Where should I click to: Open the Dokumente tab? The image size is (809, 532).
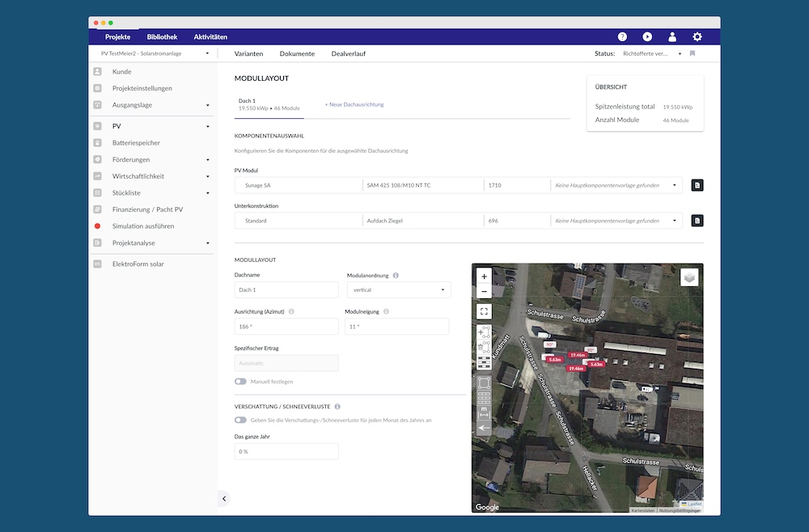[x=297, y=53]
